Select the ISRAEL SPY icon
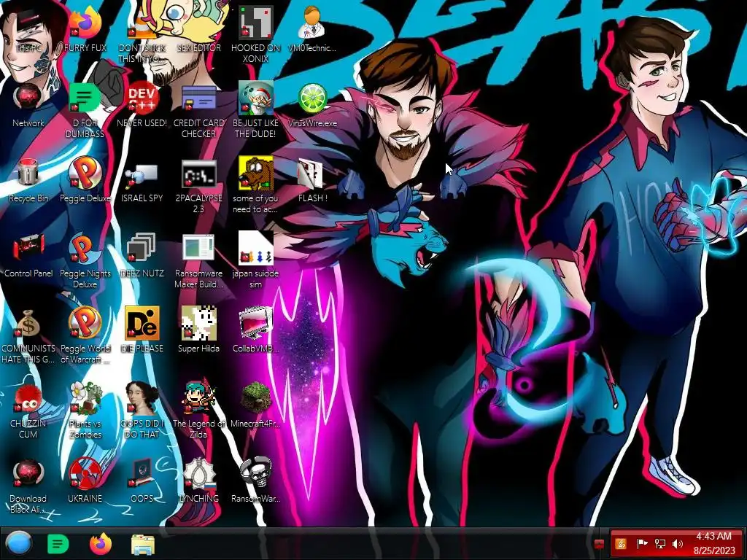747x560 pixels. 142,180
